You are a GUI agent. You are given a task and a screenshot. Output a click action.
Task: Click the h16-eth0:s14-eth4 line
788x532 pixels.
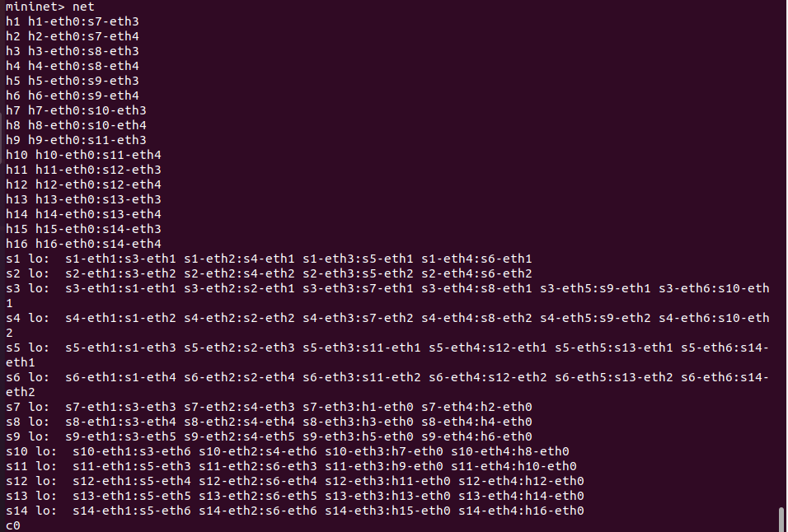(98, 244)
